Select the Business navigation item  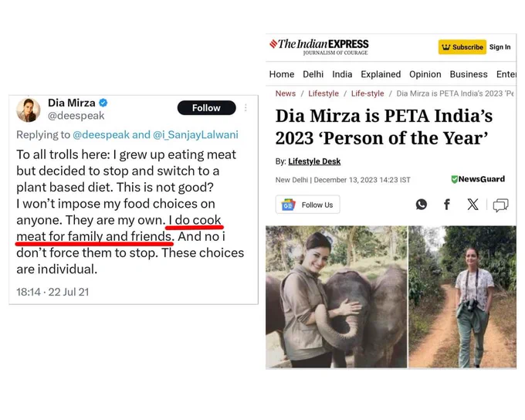[x=469, y=74]
